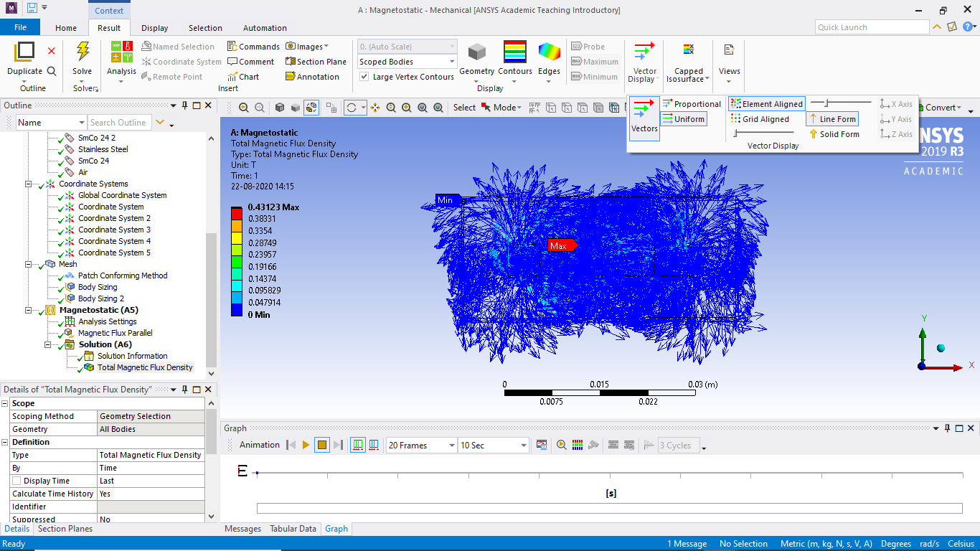
Task: Select Uniform vector length
Action: click(684, 119)
